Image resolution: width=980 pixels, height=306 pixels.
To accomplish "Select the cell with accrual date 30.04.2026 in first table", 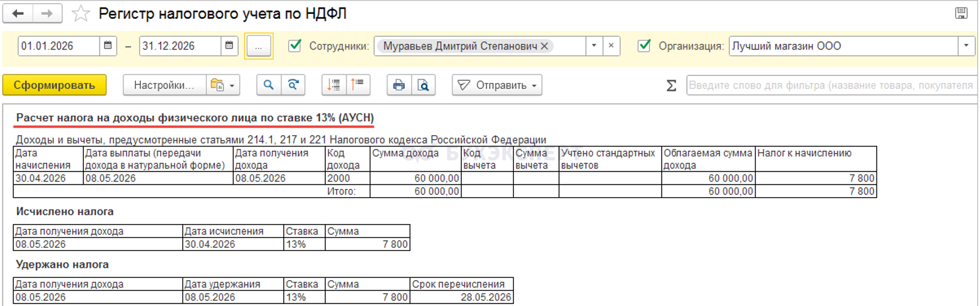I will tap(48, 178).
